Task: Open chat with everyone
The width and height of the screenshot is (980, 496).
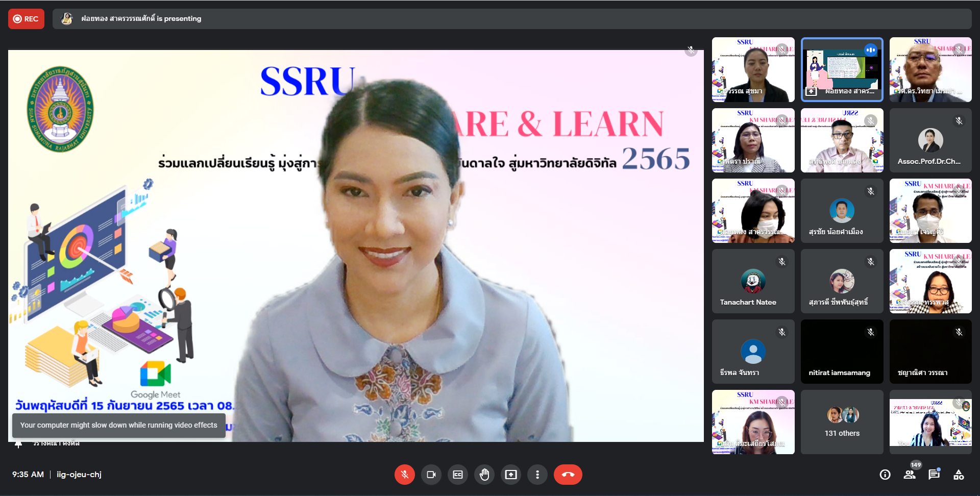Action: tap(934, 475)
